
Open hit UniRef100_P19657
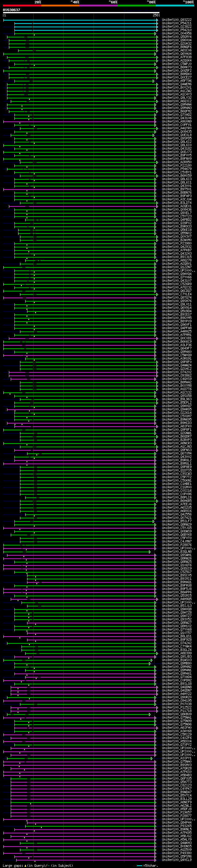pos(177,812)
